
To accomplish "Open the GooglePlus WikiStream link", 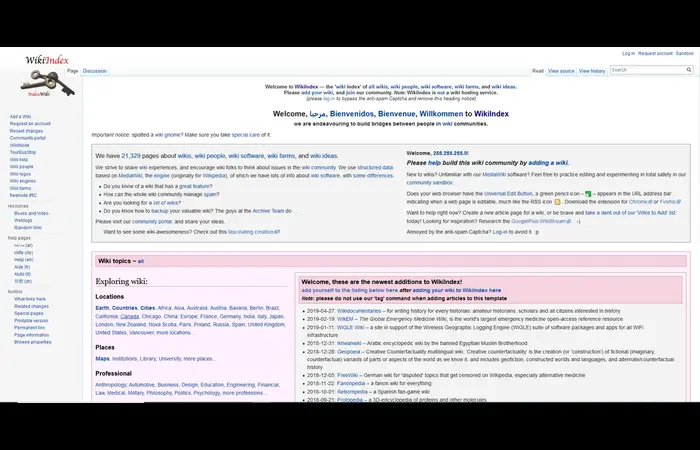I will [541, 221].
